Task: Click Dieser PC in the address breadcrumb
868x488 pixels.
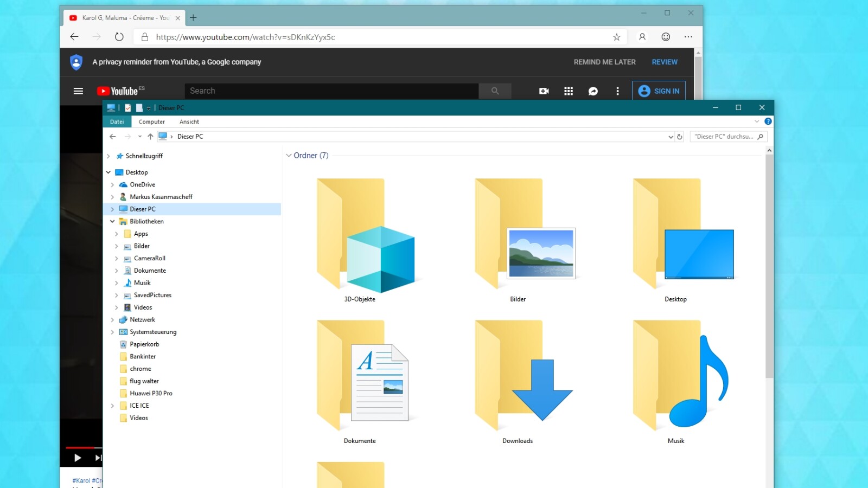Action: 190,137
